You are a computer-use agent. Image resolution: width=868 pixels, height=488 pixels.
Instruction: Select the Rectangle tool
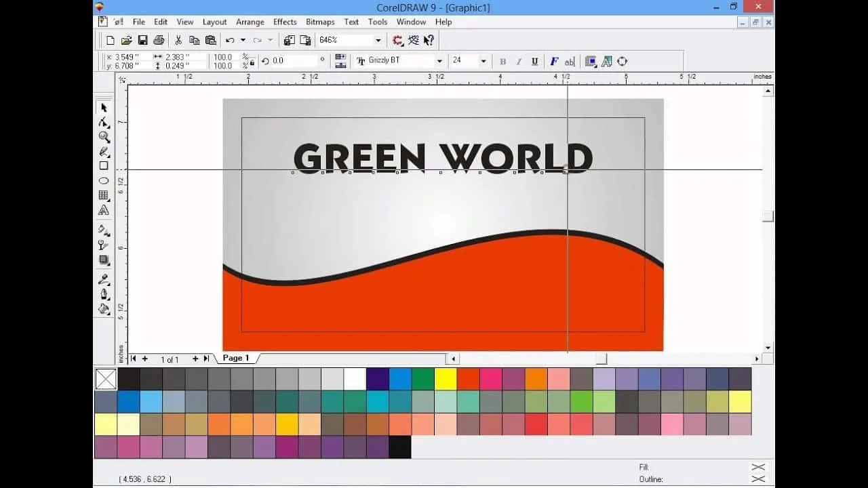click(104, 165)
